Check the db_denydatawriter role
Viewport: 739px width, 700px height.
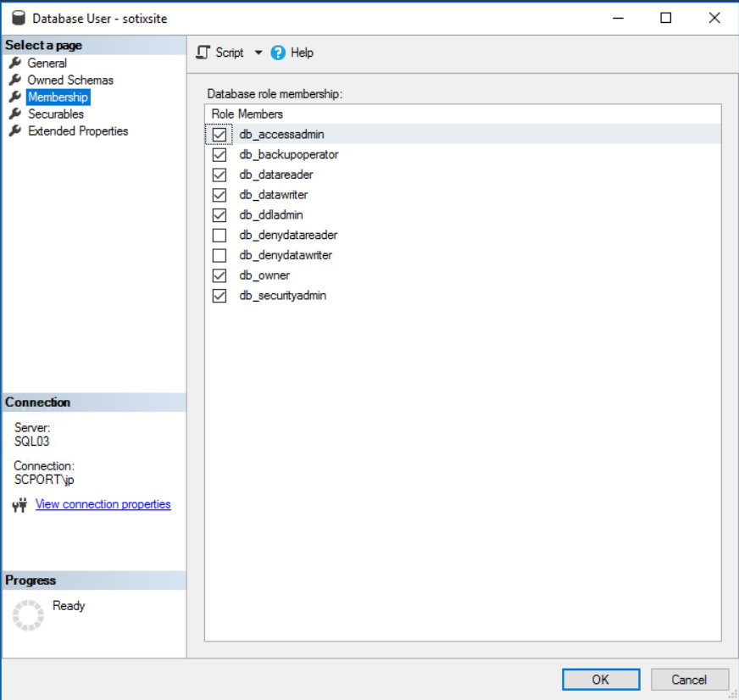[x=219, y=256]
